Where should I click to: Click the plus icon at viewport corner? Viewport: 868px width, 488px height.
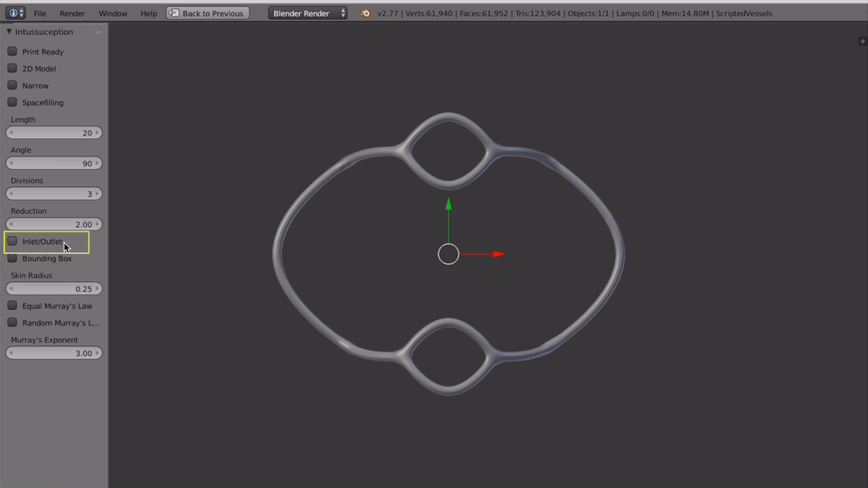863,42
